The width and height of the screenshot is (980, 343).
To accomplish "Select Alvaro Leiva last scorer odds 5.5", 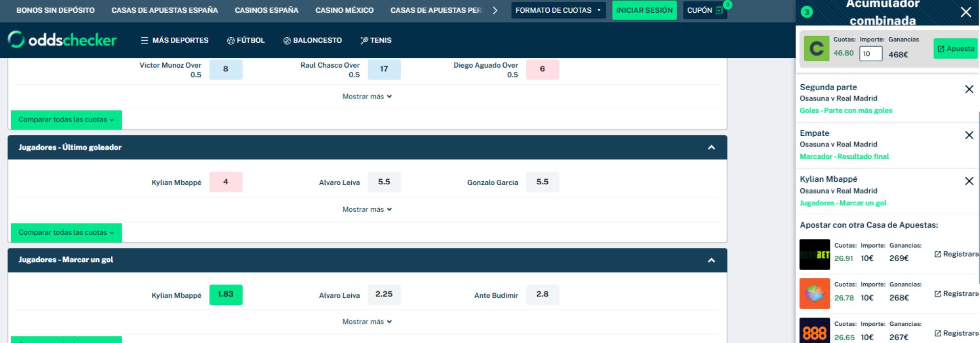I will (x=384, y=182).
